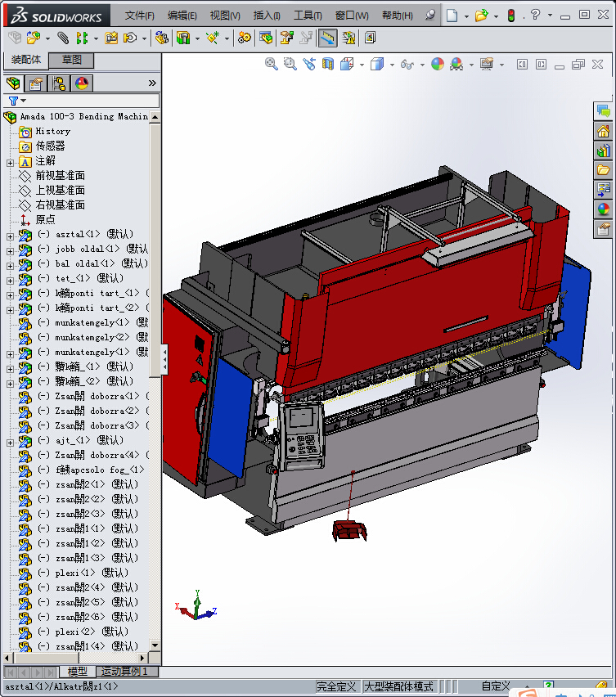This screenshot has width=616, height=697.
Task: Select the 传感器 sensors item
Action: 50,146
